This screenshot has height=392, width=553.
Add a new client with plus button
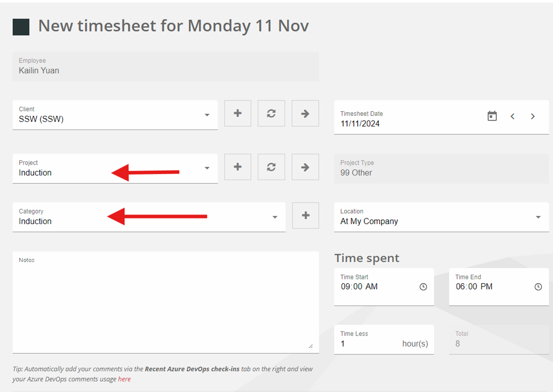(x=238, y=113)
